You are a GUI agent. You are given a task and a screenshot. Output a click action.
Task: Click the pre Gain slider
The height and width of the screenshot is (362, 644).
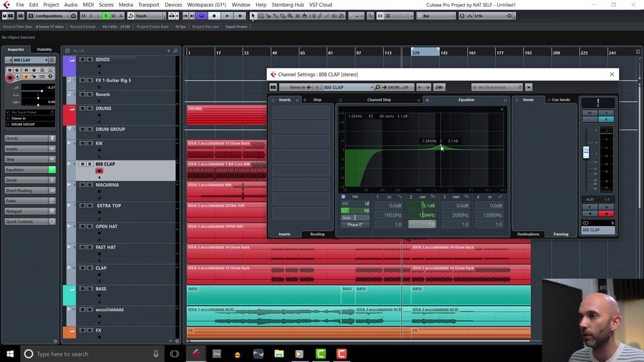355,217
